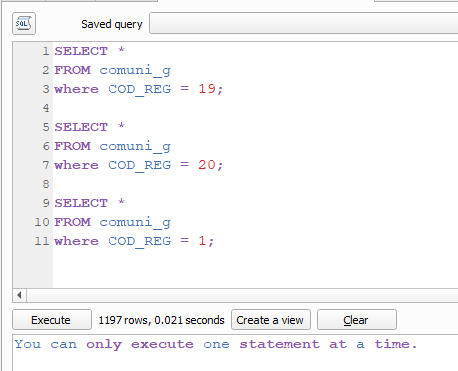Click empty line 8 in the editor

pyautogui.click(x=255, y=184)
